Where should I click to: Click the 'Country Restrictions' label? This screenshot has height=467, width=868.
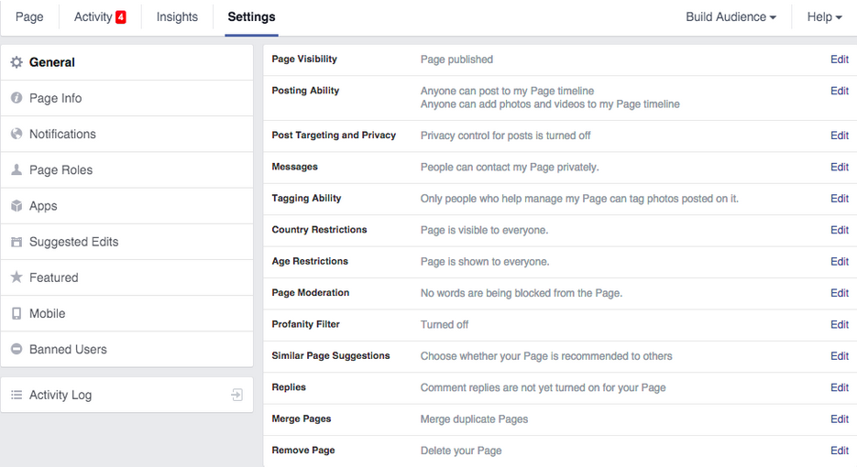319,230
